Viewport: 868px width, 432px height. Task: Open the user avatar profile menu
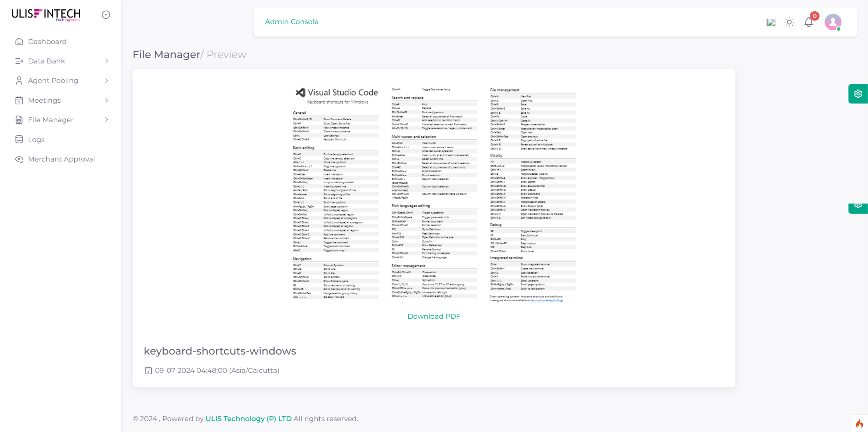[x=833, y=22]
